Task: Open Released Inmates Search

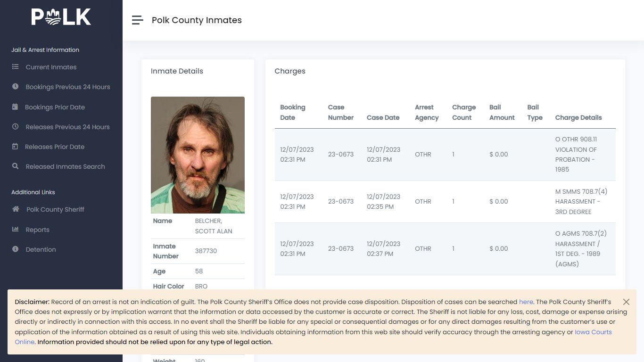Action: [65, 166]
